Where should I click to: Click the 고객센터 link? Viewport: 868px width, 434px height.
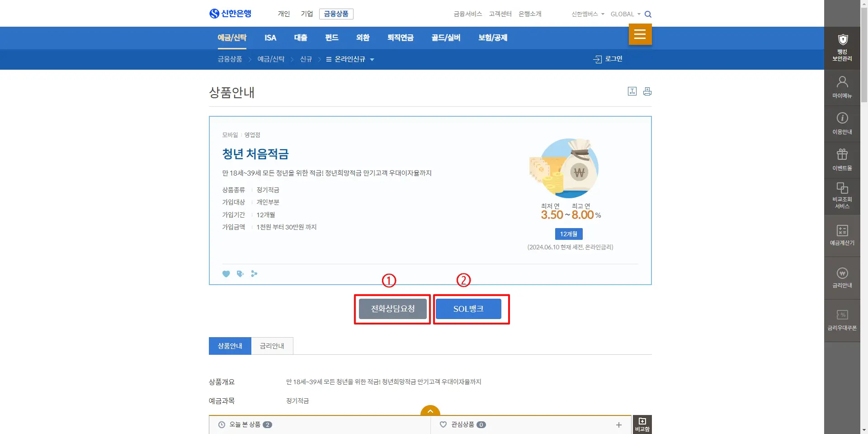[500, 14]
